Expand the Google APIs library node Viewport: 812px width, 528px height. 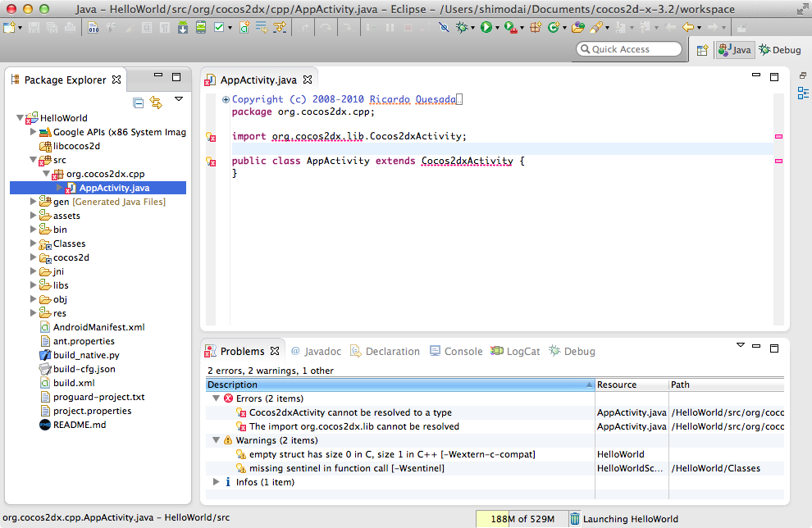click(33, 131)
